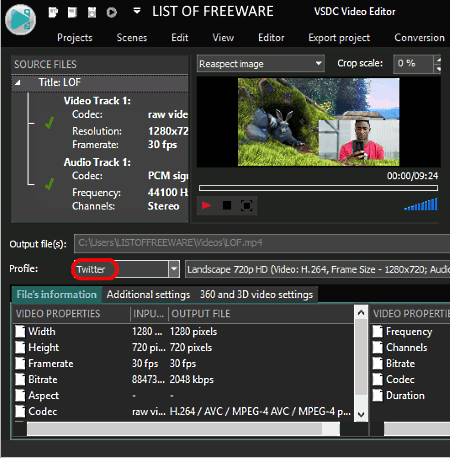The height and width of the screenshot is (458, 450).
Task: Select the Bitrate video property row icon
Action: click(x=20, y=379)
